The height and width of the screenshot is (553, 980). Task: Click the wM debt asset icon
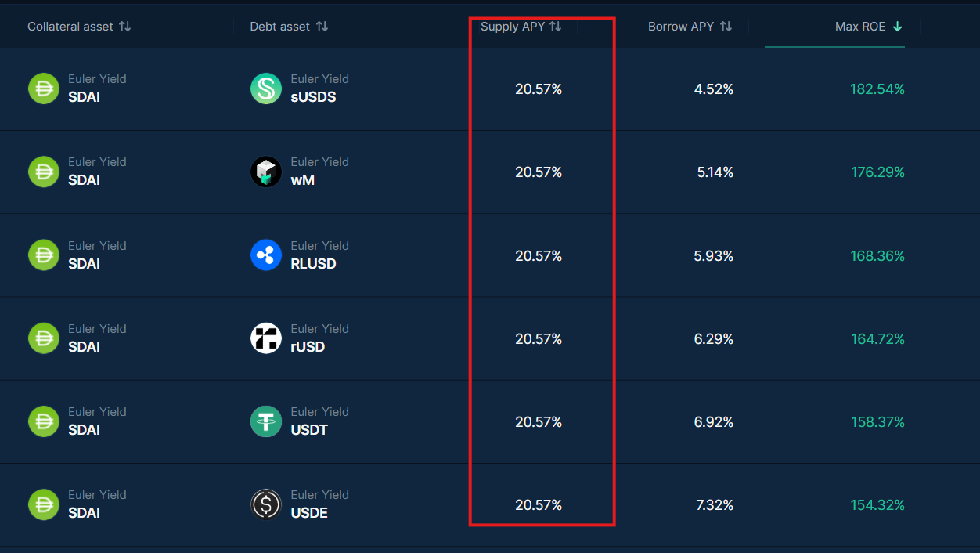click(266, 172)
